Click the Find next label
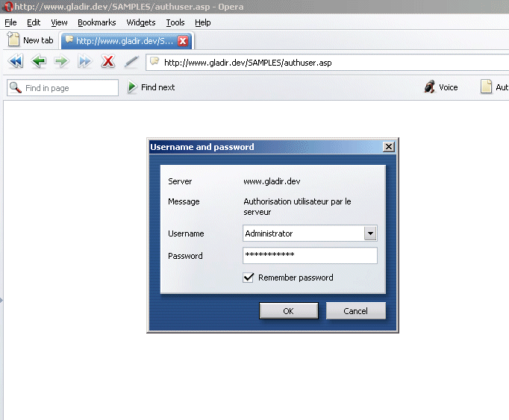The image size is (509, 420). click(157, 87)
